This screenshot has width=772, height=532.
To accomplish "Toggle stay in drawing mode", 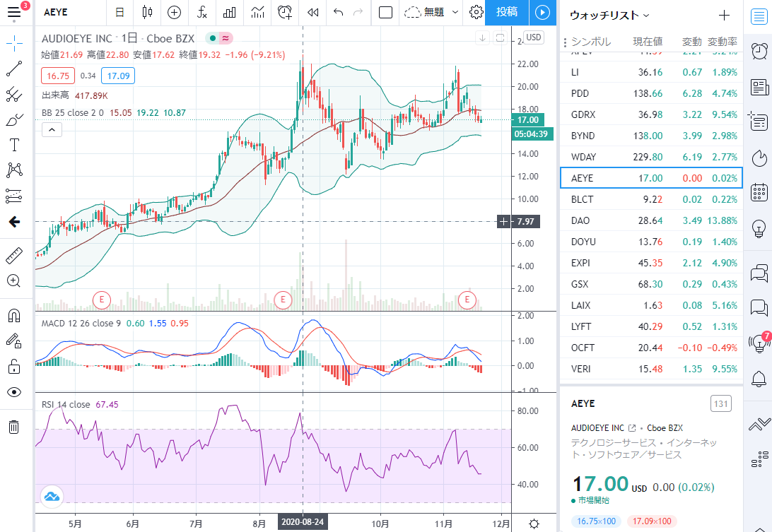I will tap(14, 341).
